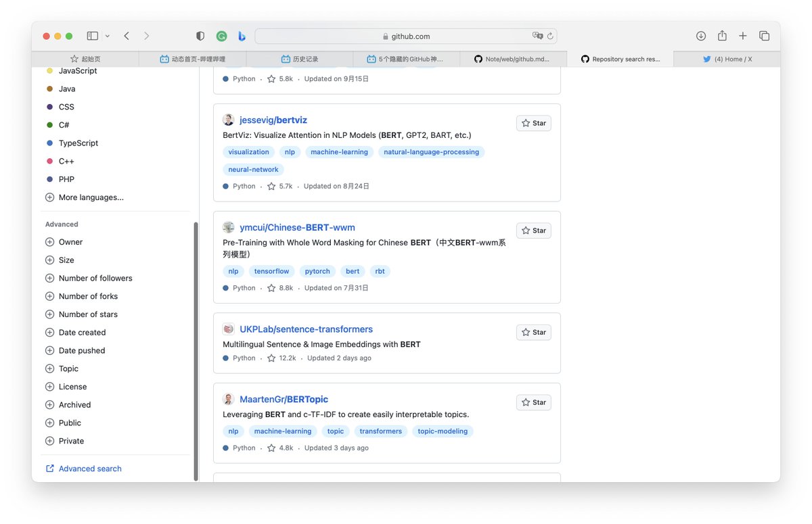The image size is (812, 524).
Task: Switch to the 历史记录 tab
Action: coord(300,59)
